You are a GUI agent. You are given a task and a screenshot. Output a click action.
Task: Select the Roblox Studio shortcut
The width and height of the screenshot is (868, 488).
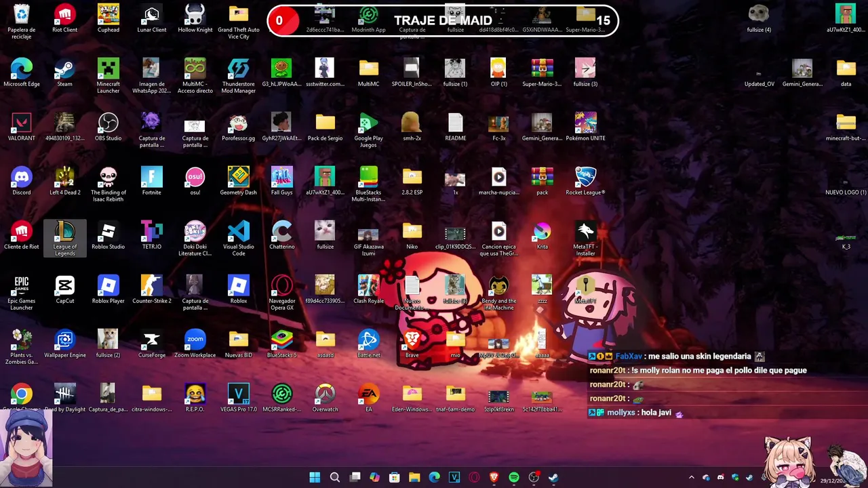coord(108,235)
